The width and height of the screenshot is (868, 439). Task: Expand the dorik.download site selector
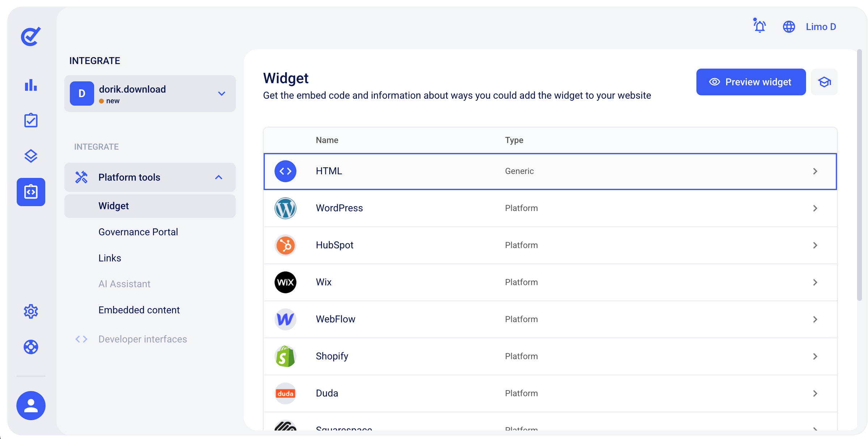150,94
